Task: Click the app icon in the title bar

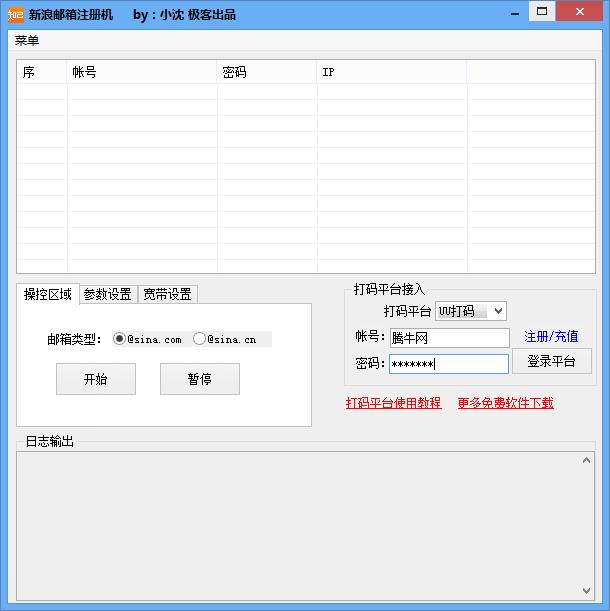Action: 14,14
